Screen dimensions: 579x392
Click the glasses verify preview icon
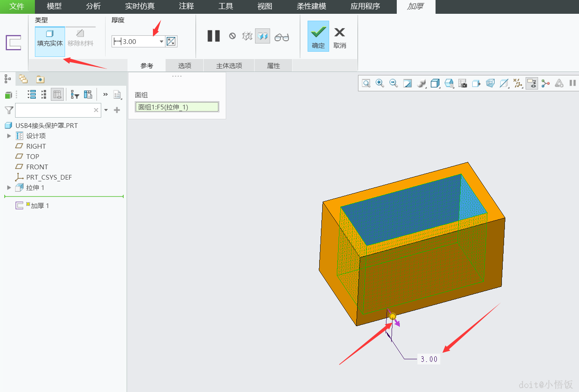coord(282,37)
